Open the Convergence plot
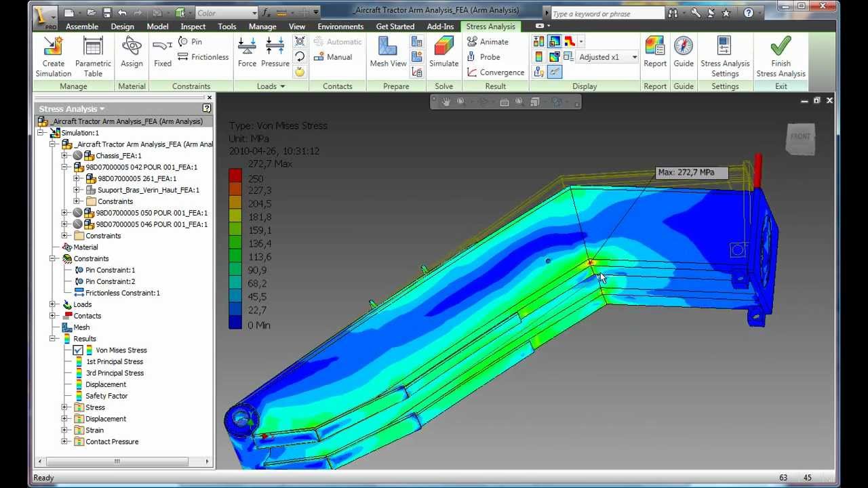Image resolution: width=868 pixels, height=488 pixels. [496, 72]
